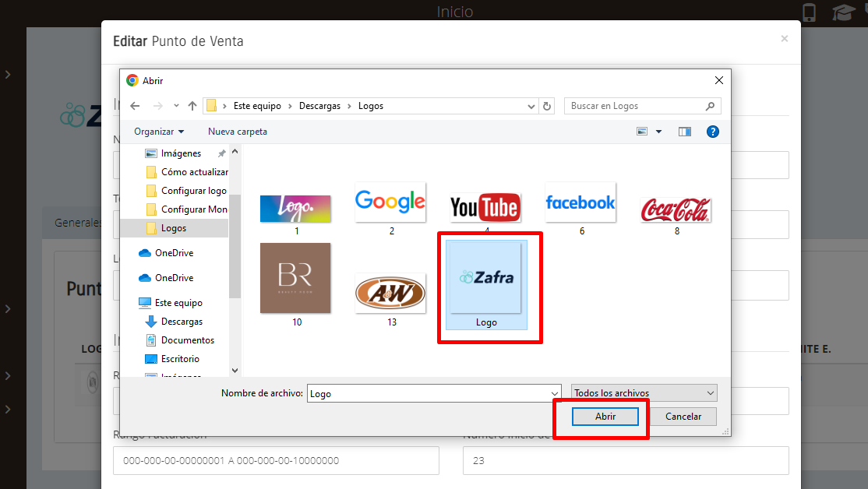Open the file name dropdown arrow
Viewport: 868px width, 489px height.
(x=555, y=393)
